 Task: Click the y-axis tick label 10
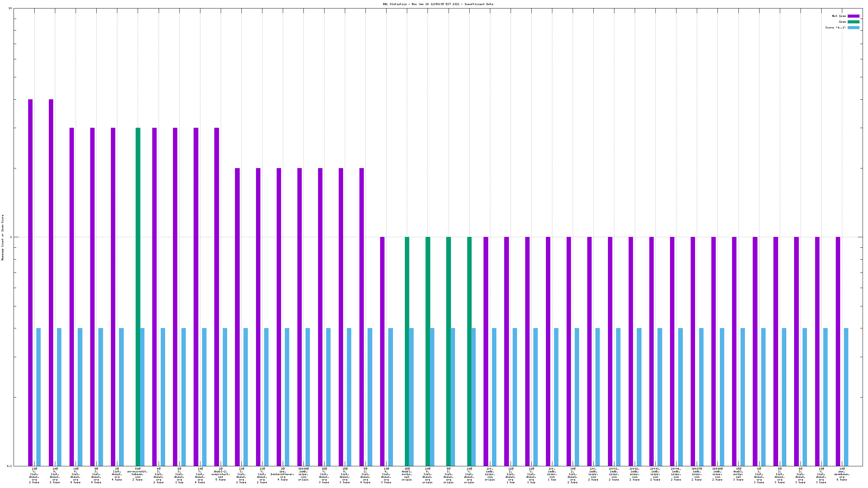[x=10, y=8]
